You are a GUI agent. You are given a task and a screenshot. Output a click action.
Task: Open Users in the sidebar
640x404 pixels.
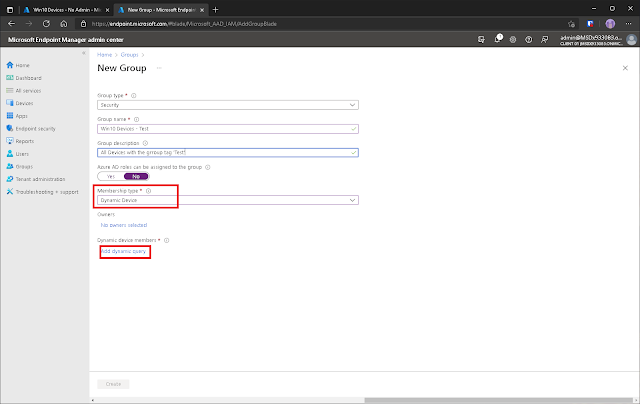tap(18, 154)
